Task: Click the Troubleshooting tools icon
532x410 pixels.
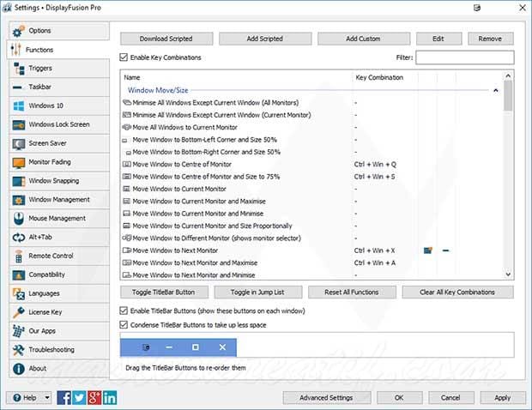Action: pos(19,350)
